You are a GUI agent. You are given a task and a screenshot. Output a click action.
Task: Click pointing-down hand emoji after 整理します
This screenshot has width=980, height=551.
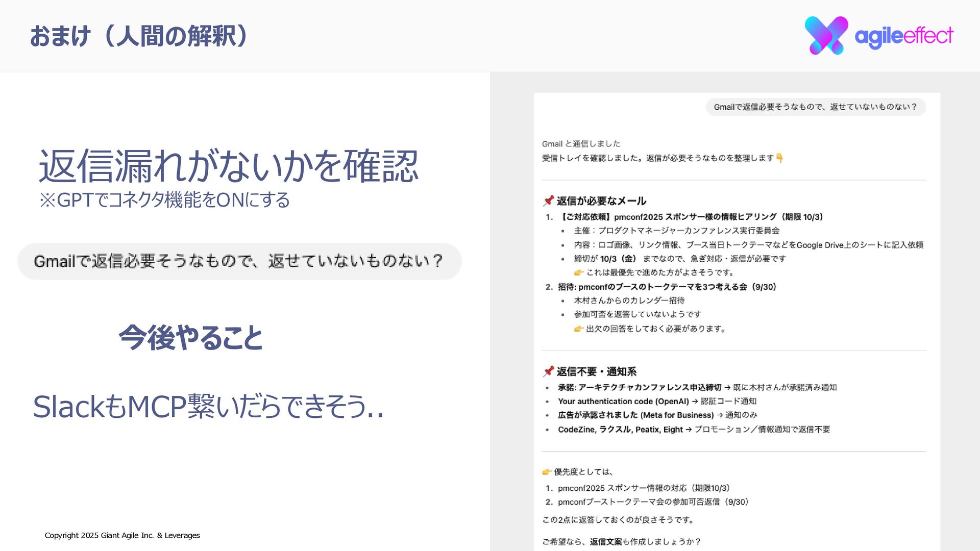(x=779, y=158)
